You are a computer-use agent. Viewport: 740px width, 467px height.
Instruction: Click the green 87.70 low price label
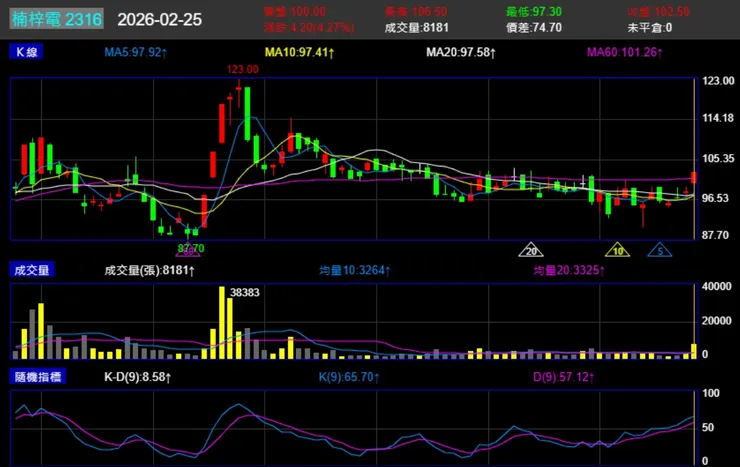(x=191, y=248)
